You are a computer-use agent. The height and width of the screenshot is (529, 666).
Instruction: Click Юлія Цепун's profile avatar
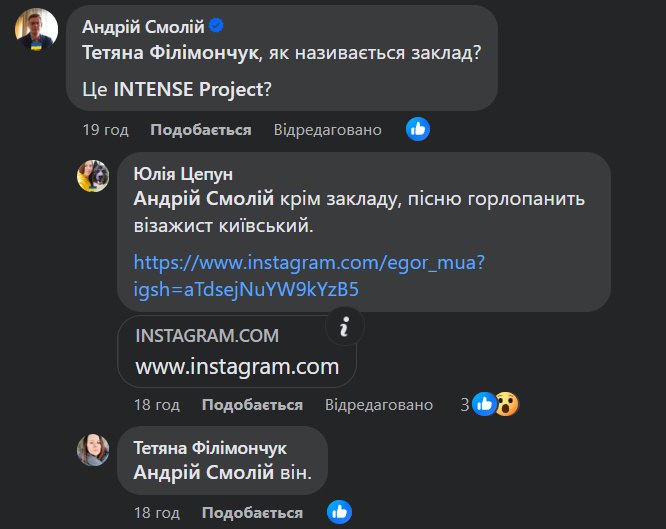click(x=93, y=176)
